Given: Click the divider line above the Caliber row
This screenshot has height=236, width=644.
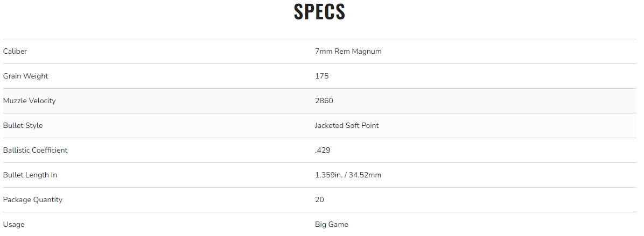Looking at the screenshot, I should coord(319,39).
